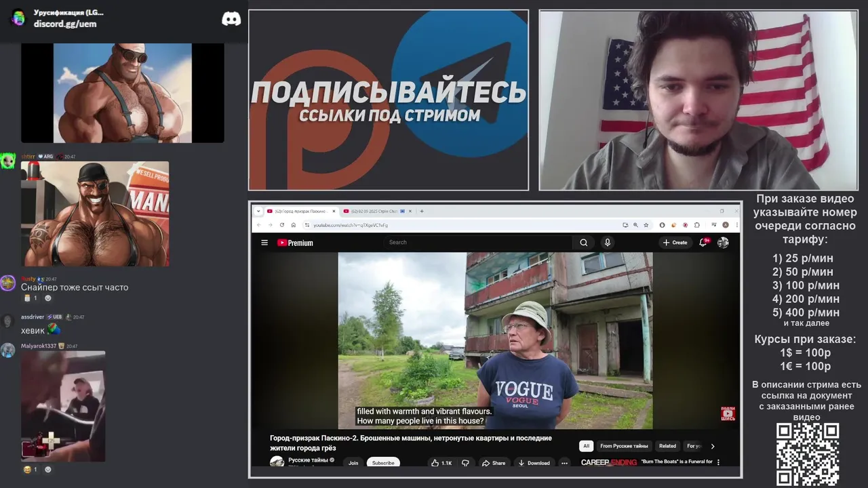The width and height of the screenshot is (868, 488).
Task: Click the Join channel button
Action: (x=353, y=463)
